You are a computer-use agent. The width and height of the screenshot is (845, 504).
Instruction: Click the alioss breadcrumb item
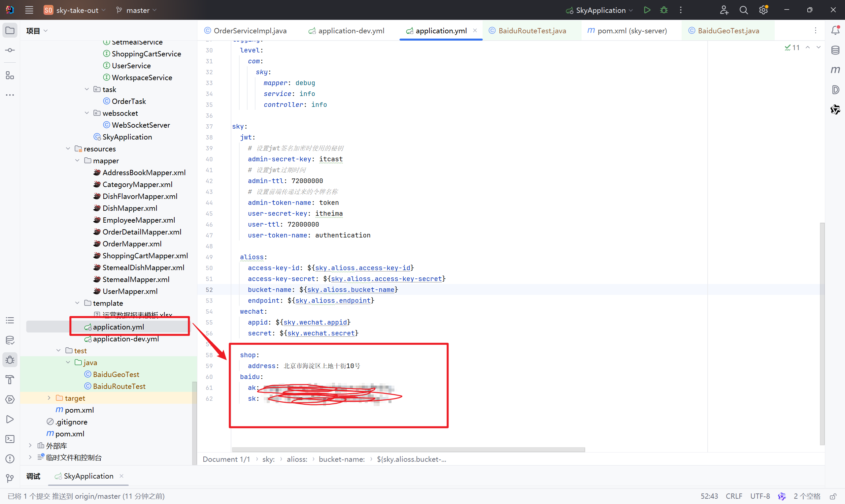point(297,459)
